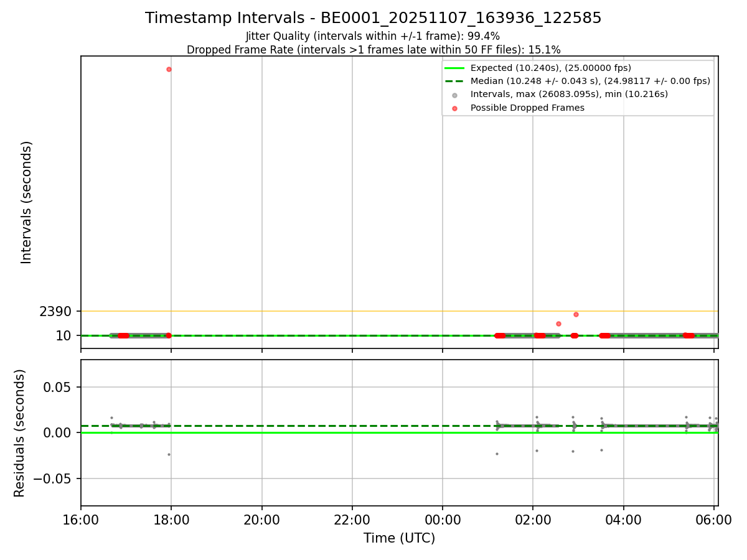Click the legend entry 'Expected (10.240s), (25.00000 fps)'

(x=550, y=68)
